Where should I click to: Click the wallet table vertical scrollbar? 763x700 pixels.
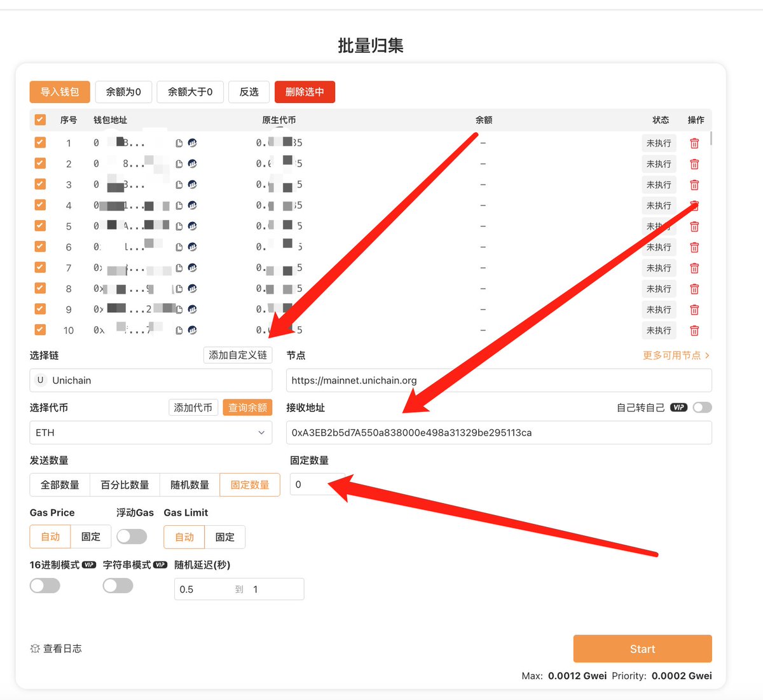[711, 138]
